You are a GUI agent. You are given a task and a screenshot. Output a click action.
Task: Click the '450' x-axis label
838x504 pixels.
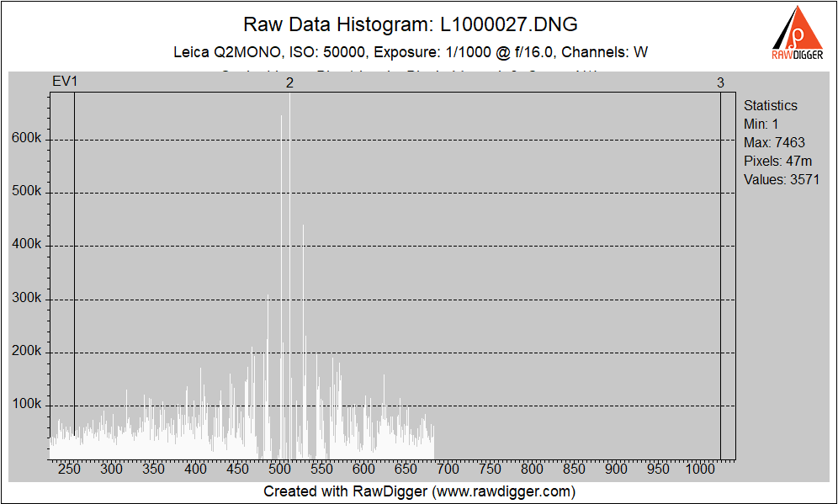238,470
